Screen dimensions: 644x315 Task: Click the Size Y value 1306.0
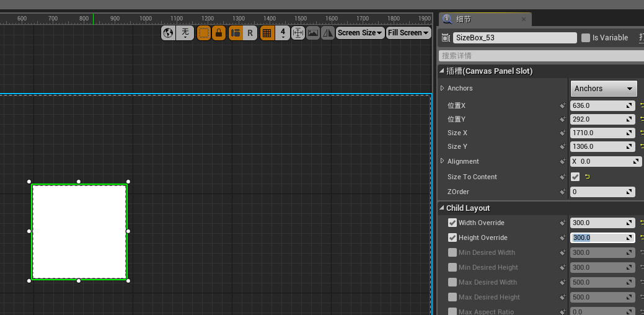coord(602,146)
